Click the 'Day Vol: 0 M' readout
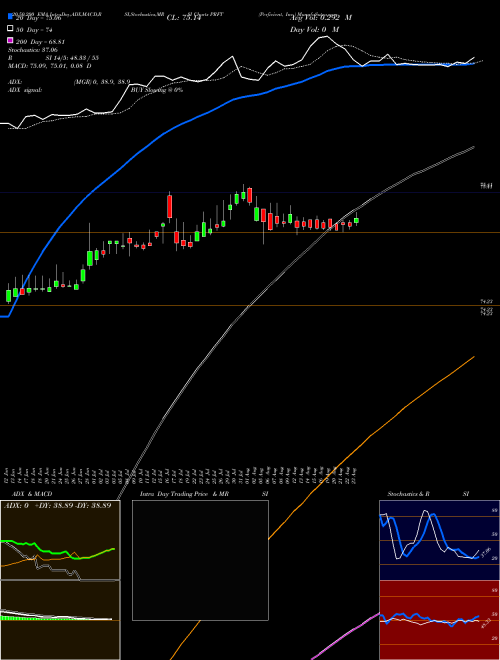The height and width of the screenshot is (660, 500). click(314, 29)
